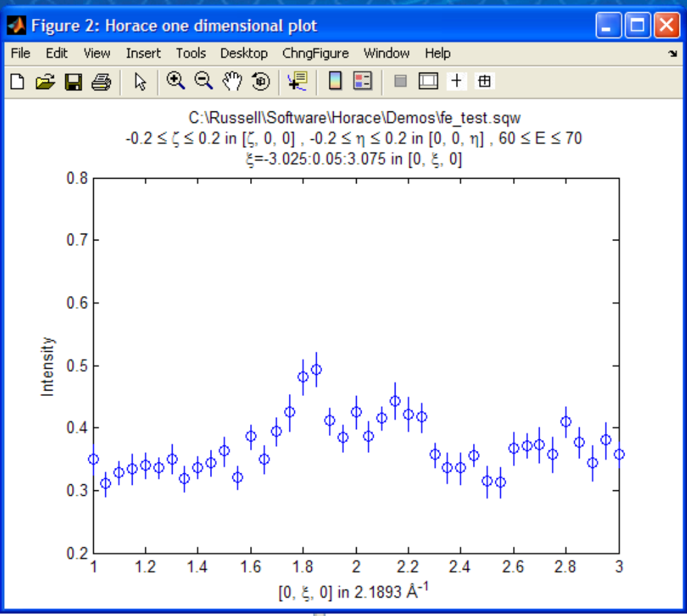Toggle the Insert Legend button
Screen dimensions: 687x616
(x=362, y=81)
